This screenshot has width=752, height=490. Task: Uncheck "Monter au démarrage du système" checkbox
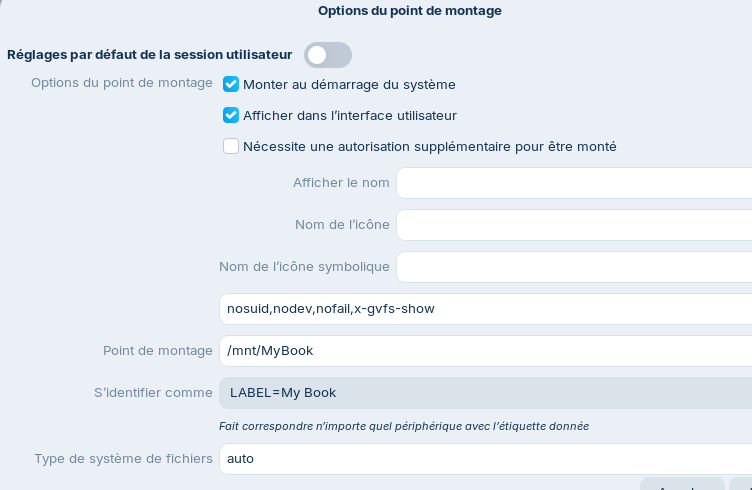coord(231,84)
